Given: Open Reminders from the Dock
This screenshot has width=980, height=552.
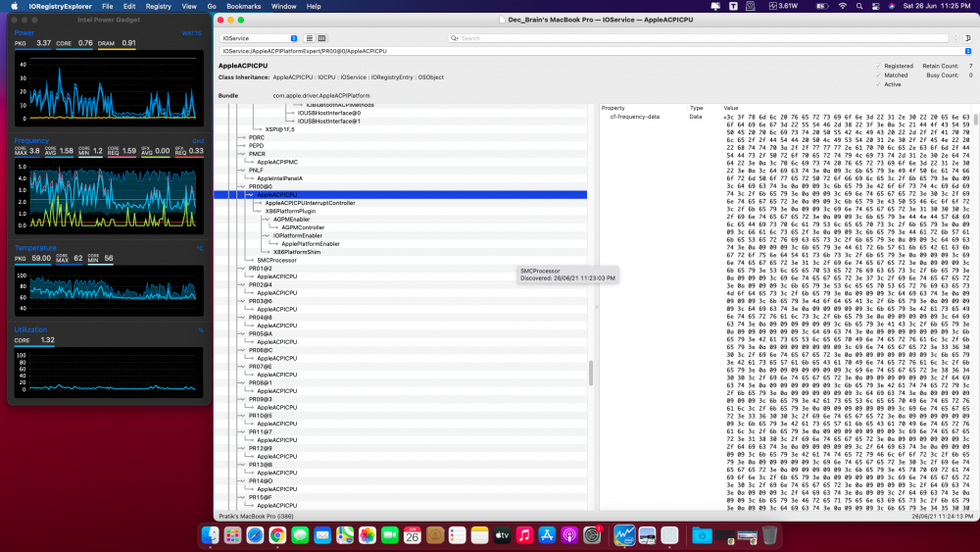Looking at the screenshot, I should tap(458, 535).
